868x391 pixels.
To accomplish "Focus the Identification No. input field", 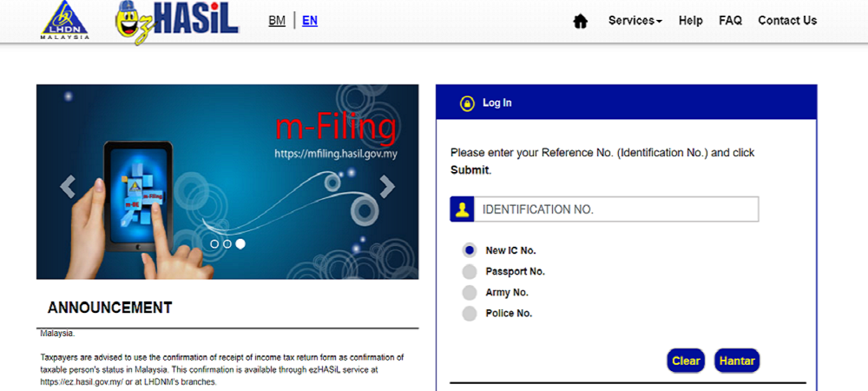I will pyautogui.click(x=616, y=209).
